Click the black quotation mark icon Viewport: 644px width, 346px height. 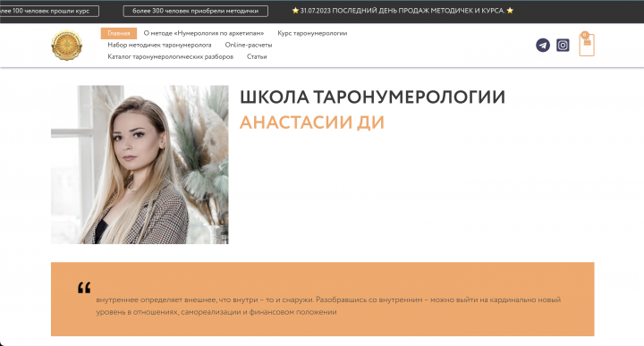pyautogui.click(x=84, y=287)
